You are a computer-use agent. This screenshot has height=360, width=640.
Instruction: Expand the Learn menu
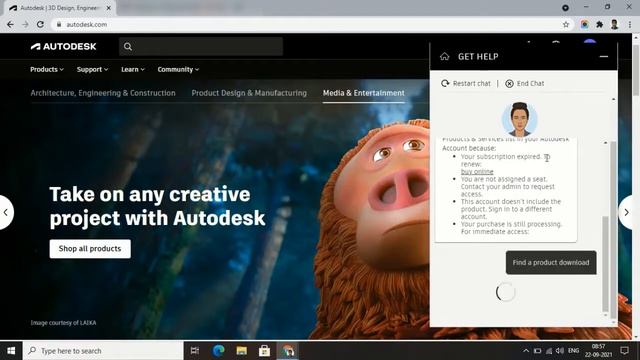point(133,69)
